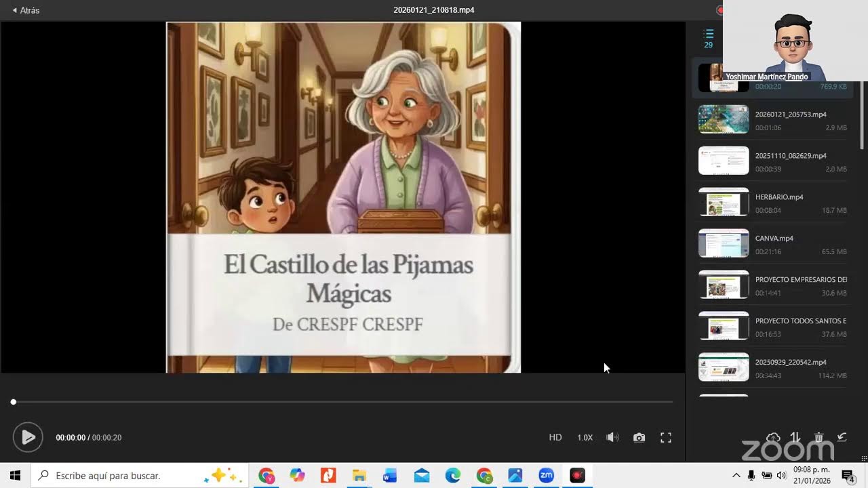Click Yoshimar Martínez Pando webcam overlay

click(795, 41)
